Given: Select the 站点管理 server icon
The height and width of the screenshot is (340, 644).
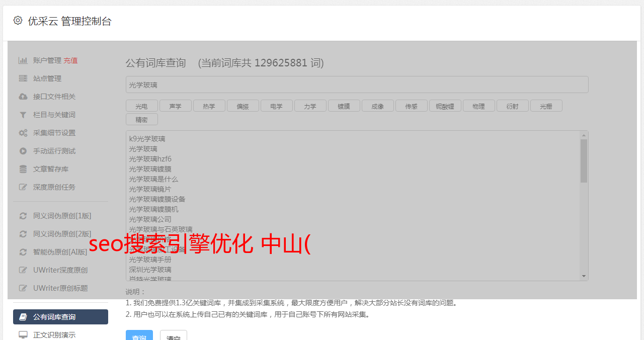Looking at the screenshot, I should 23,78.
